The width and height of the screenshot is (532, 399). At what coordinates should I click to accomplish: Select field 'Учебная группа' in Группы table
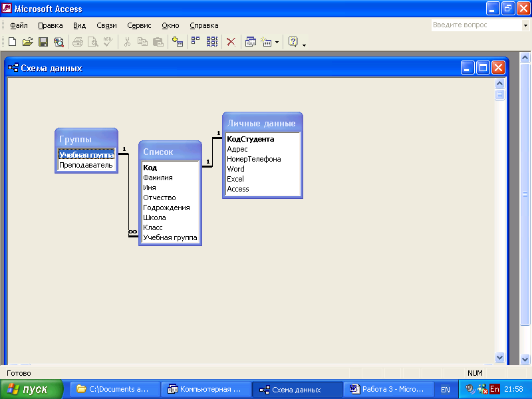coord(86,155)
